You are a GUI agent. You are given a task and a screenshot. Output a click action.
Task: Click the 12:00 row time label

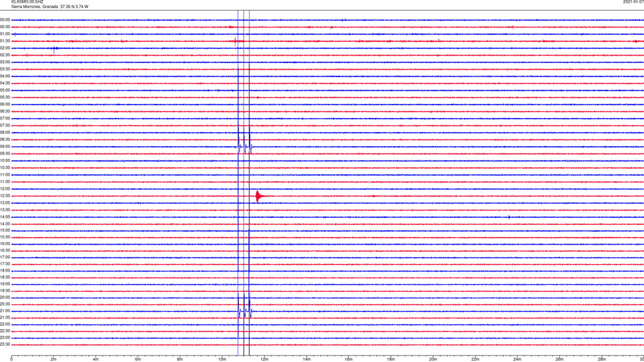[5, 189]
